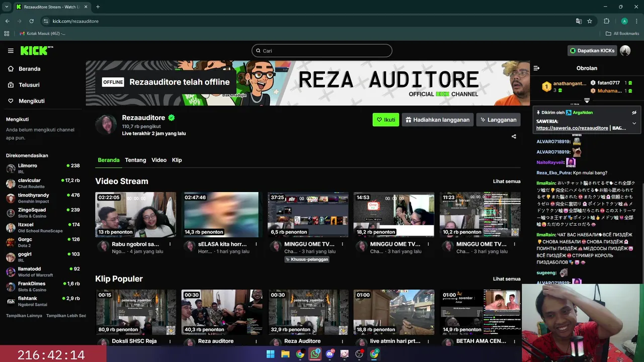Open OBS Studio from the taskbar
Screen dimensions: 644x362
359,354
